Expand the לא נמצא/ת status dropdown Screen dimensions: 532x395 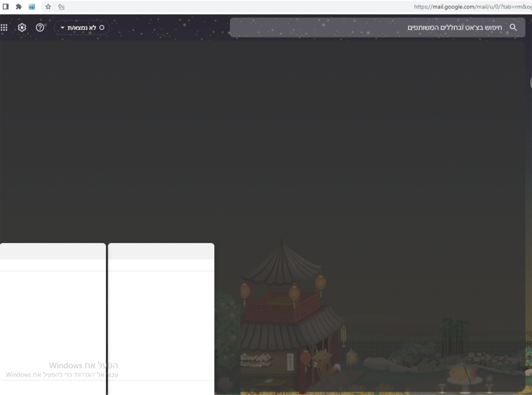coord(82,27)
